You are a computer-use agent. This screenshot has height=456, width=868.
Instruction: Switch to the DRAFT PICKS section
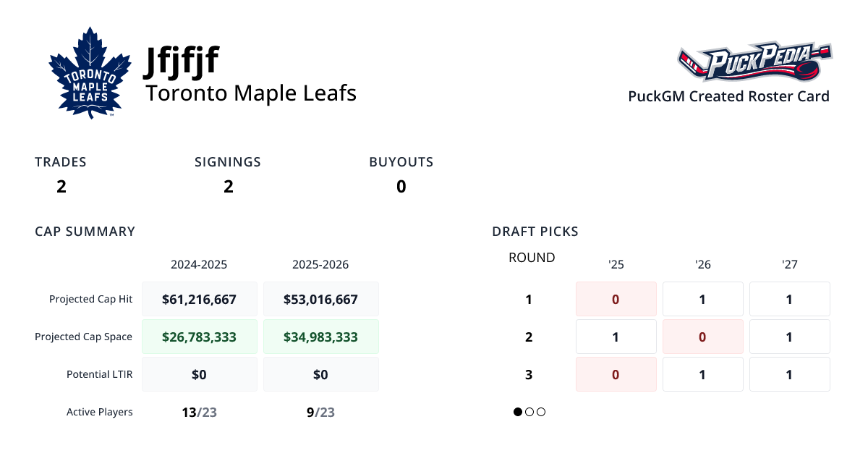535,231
